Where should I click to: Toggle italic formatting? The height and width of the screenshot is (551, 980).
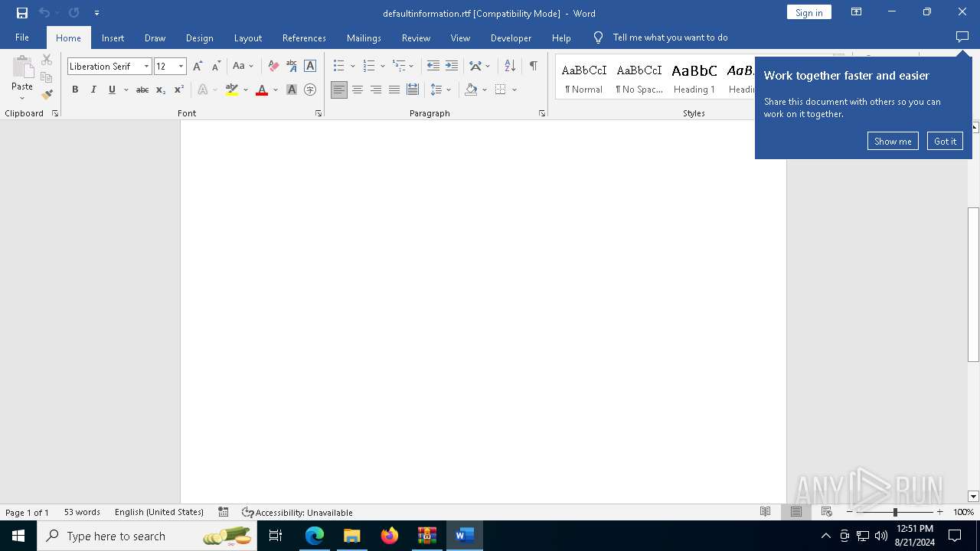[93, 90]
